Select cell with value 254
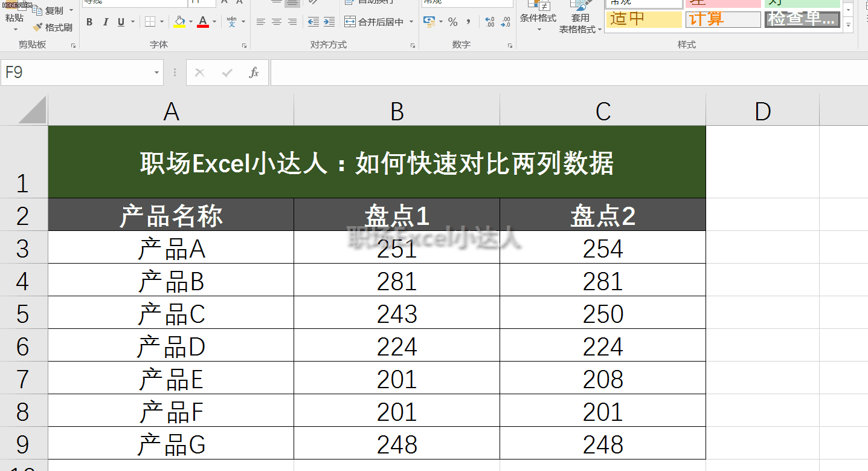This screenshot has width=868, height=471. pos(603,247)
